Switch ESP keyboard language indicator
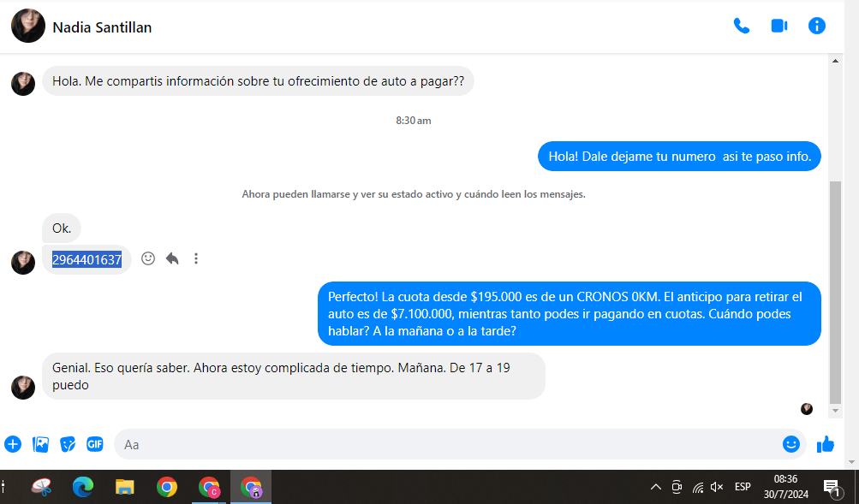This screenshot has width=859, height=504. point(743,487)
